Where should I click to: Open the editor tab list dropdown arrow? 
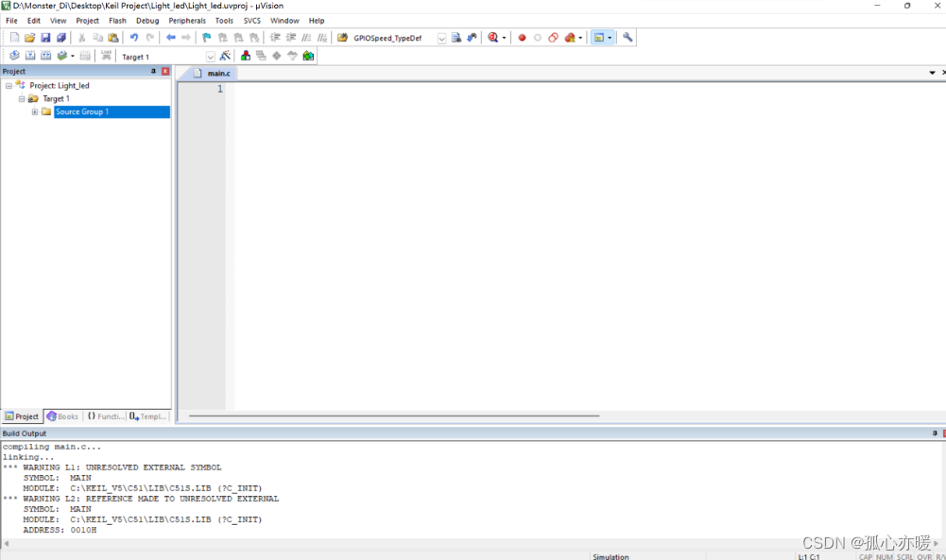(x=932, y=73)
